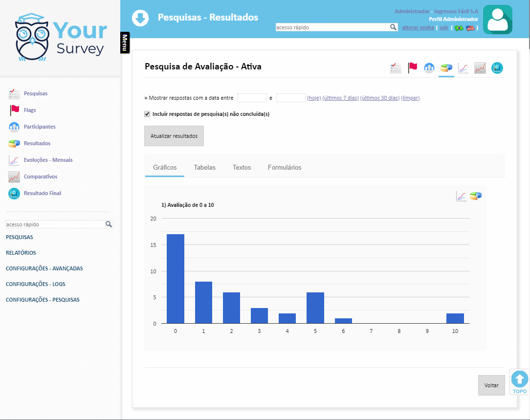Collapse the sidebar using the Menu tab
The image size is (530, 420).
(125, 43)
